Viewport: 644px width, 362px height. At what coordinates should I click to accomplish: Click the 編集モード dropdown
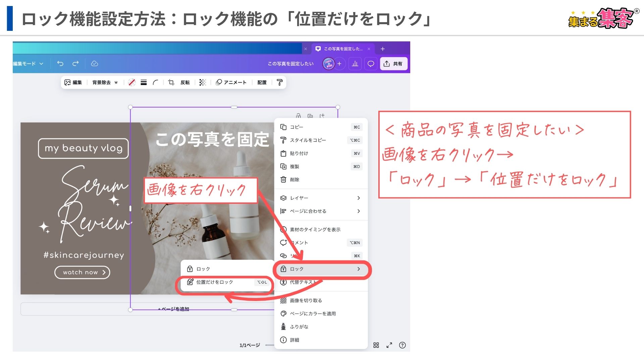(28, 64)
